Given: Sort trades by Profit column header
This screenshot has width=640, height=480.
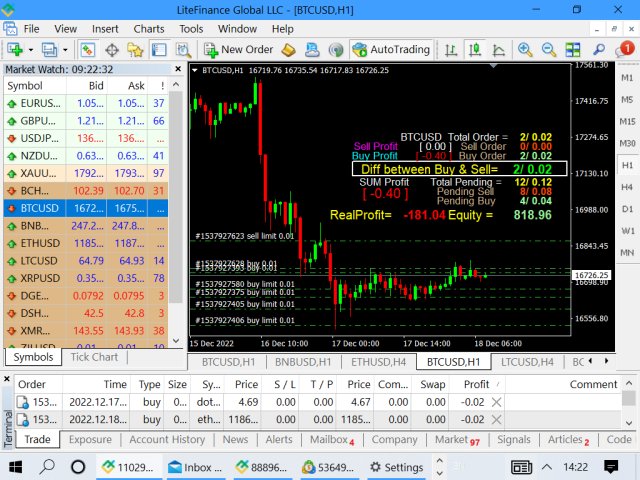Looking at the screenshot, I should 476,384.
